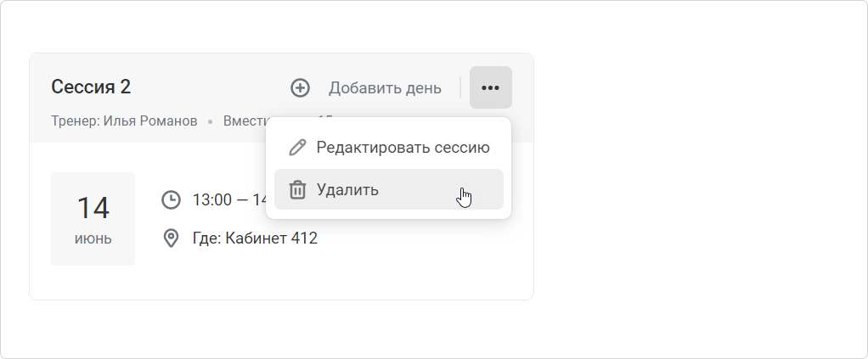Choose Удалить from the menu
The image size is (868, 359).
[389, 189]
